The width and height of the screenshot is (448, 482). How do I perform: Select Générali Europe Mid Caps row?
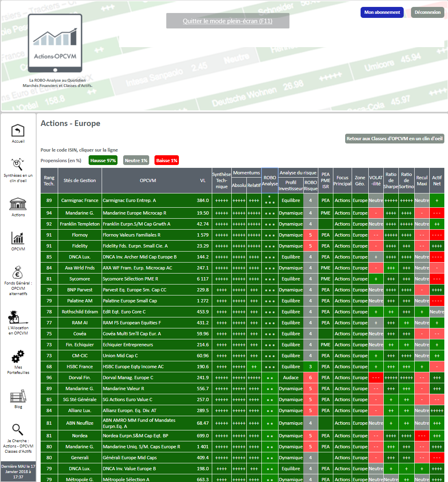point(242,458)
